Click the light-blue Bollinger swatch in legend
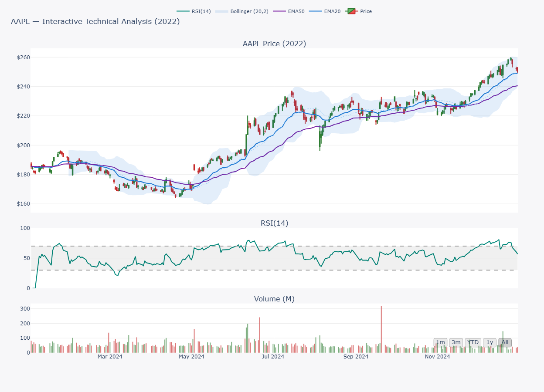This screenshot has height=392, width=544. [221, 11]
